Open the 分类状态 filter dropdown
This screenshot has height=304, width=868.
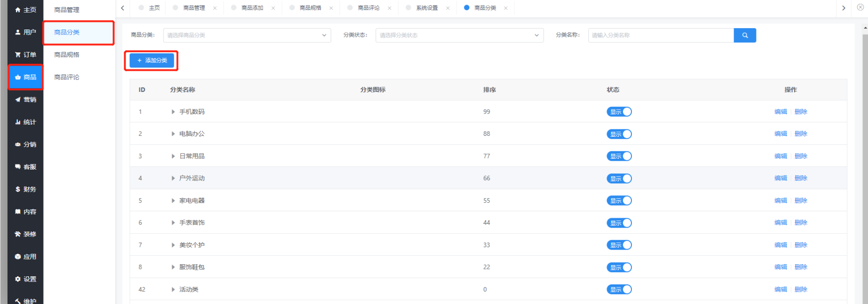click(x=459, y=35)
